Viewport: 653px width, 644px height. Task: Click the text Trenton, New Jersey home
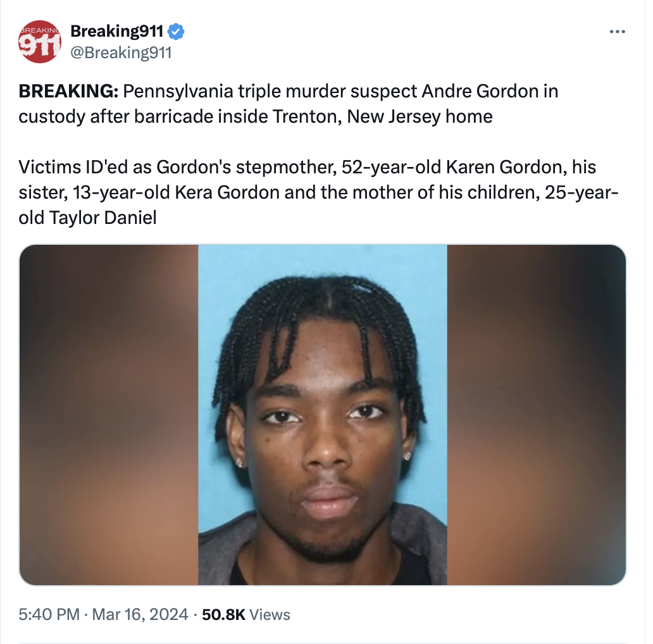382,116
